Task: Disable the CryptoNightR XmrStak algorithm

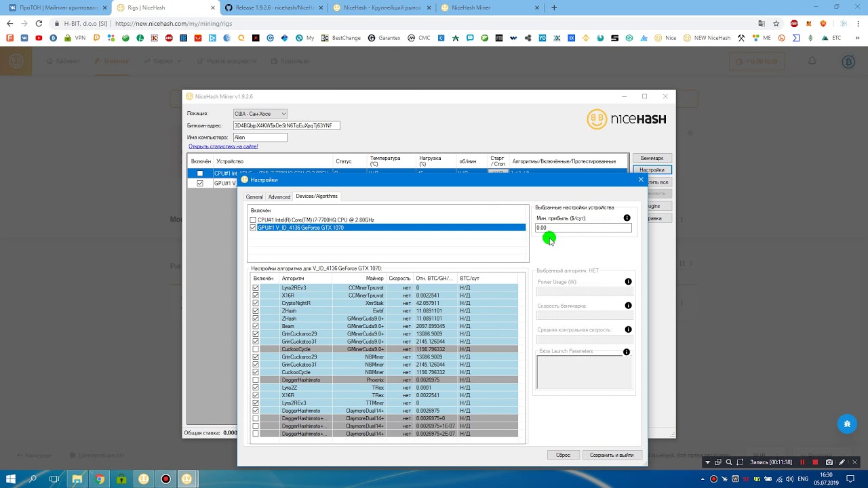Action: click(256, 303)
